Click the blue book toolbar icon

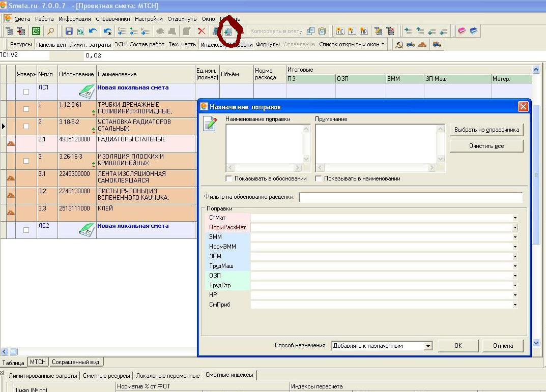(474, 31)
